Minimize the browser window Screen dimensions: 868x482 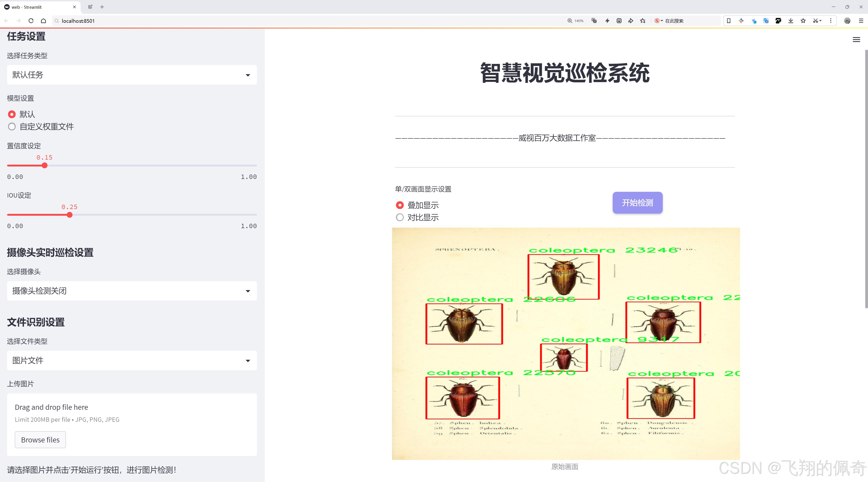coord(833,7)
